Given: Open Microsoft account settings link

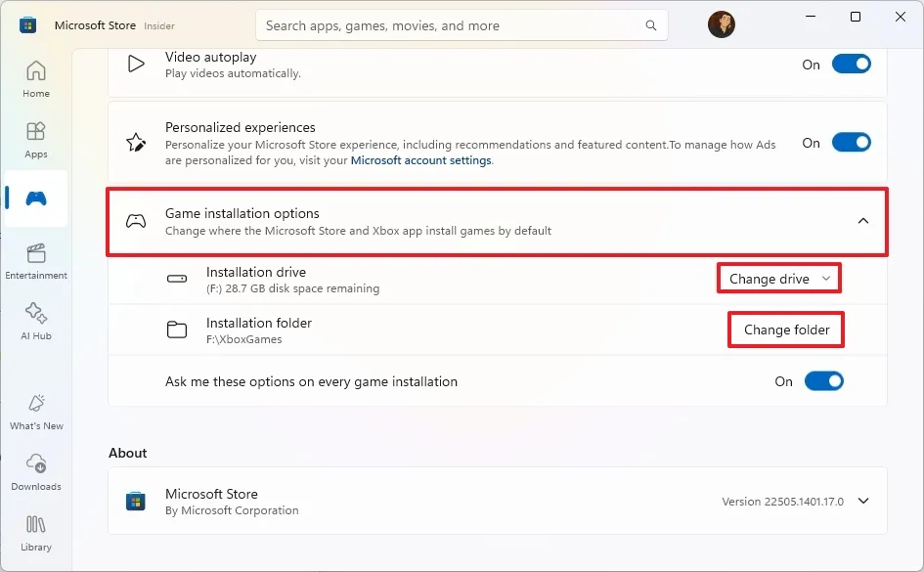Looking at the screenshot, I should click(420, 160).
